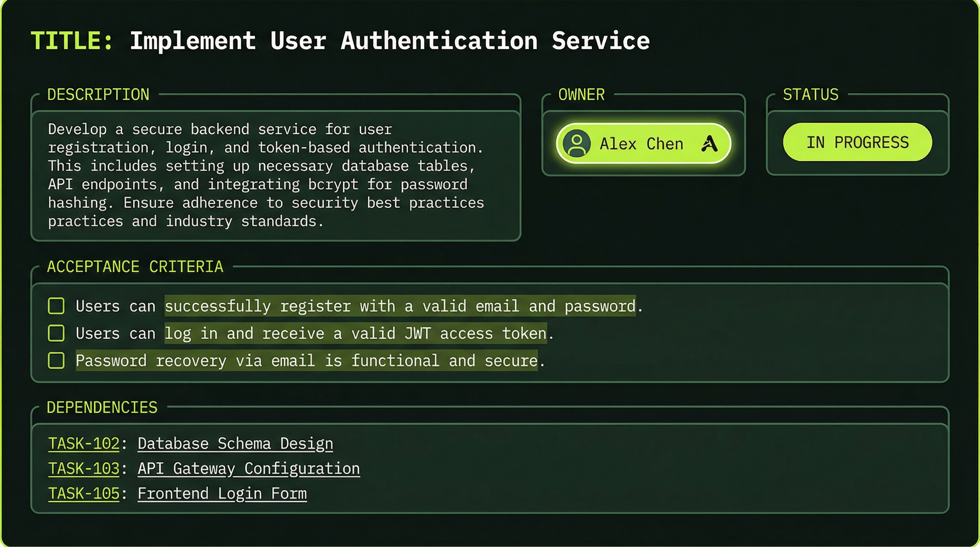The height and width of the screenshot is (547, 980).
Task: Click the user avatar icon in the Owner chip
Action: tap(577, 144)
